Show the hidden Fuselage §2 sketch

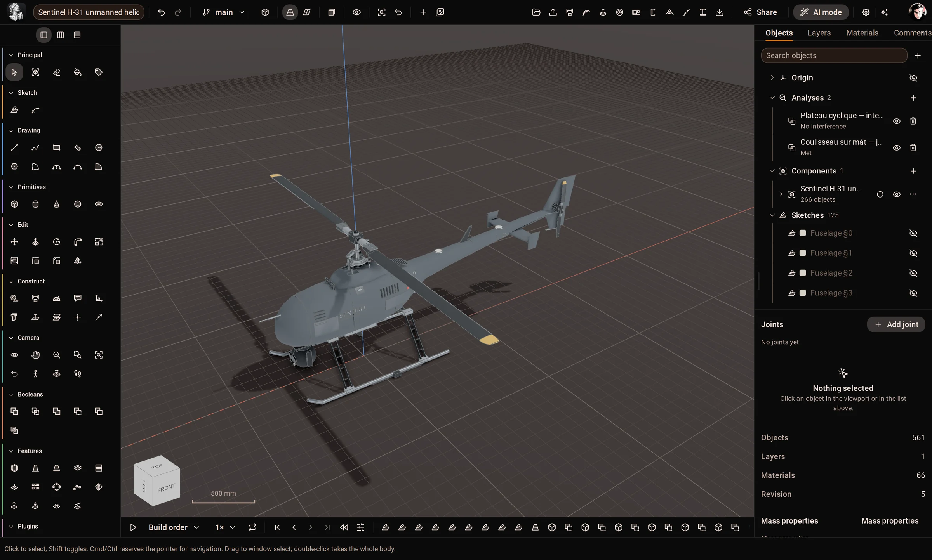point(913,273)
